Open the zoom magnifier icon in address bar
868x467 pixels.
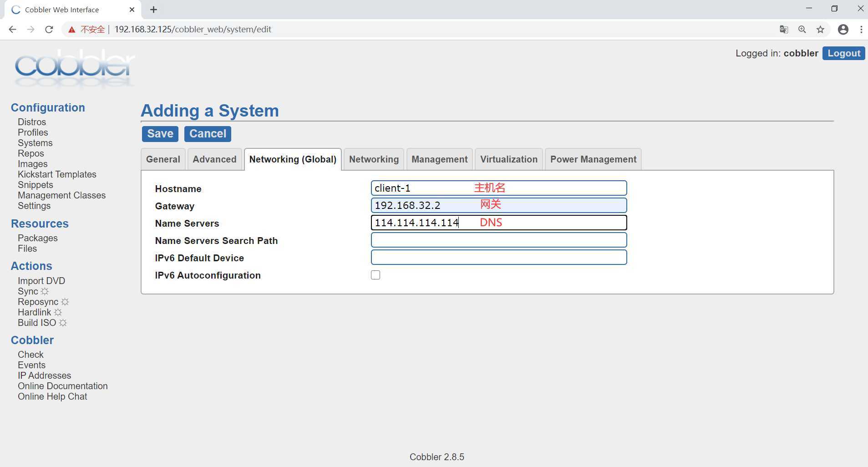[x=802, y=29]
